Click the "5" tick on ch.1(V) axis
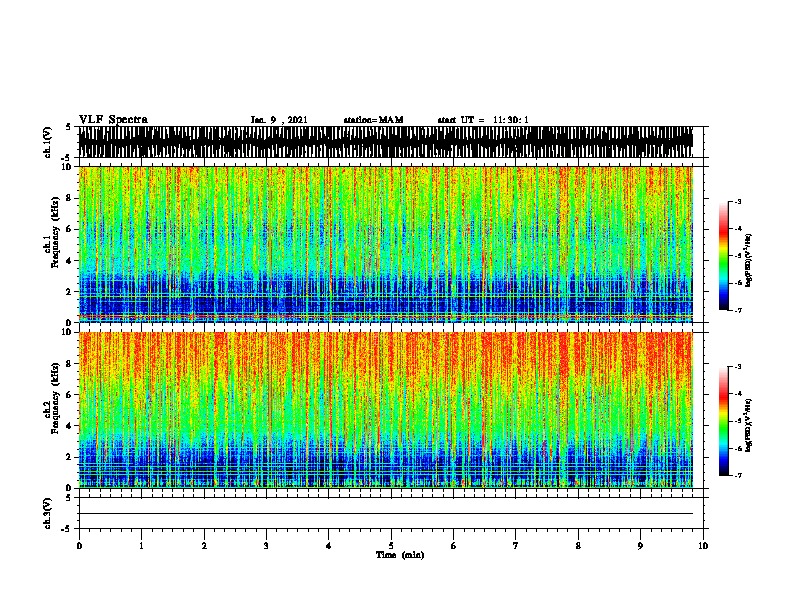Viewport: 792px width, 612px height. [x=69, y=127]
